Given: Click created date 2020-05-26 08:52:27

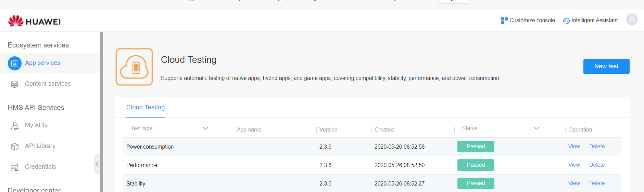Looking at the screenshot, I should point(400,183).
